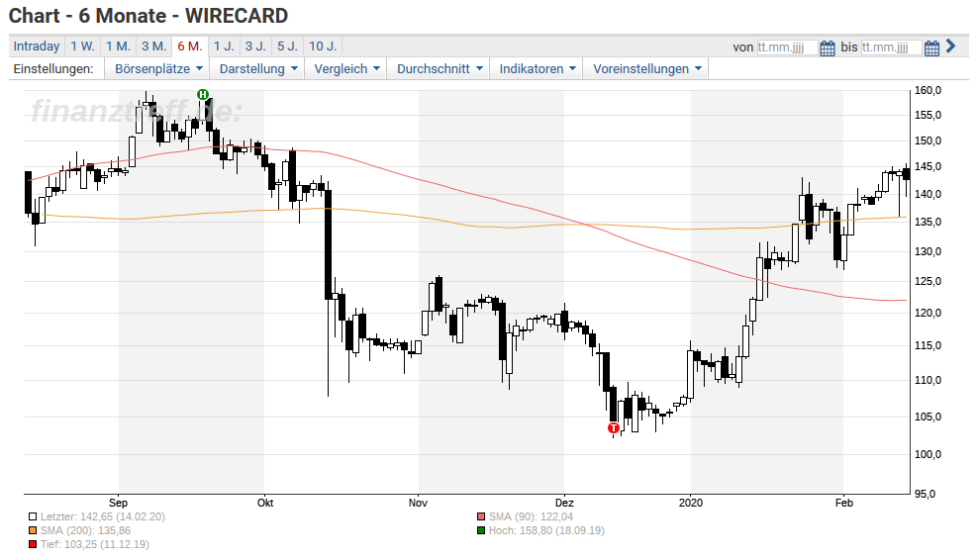Click the 'Hoch: 158,80 (18.09.19)' legend text
Screen dimensions: 977x560
[546, 530]
